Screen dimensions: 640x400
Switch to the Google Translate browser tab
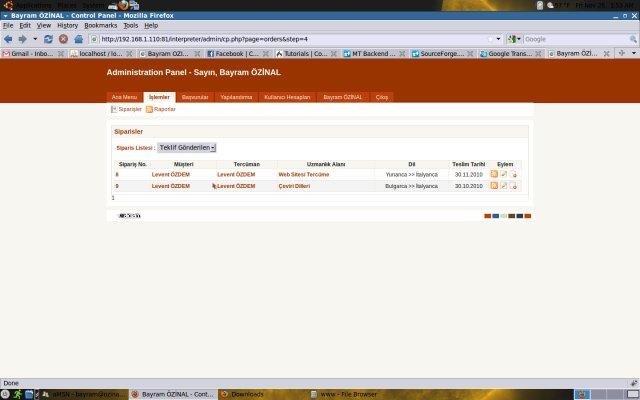pos(510,53)
